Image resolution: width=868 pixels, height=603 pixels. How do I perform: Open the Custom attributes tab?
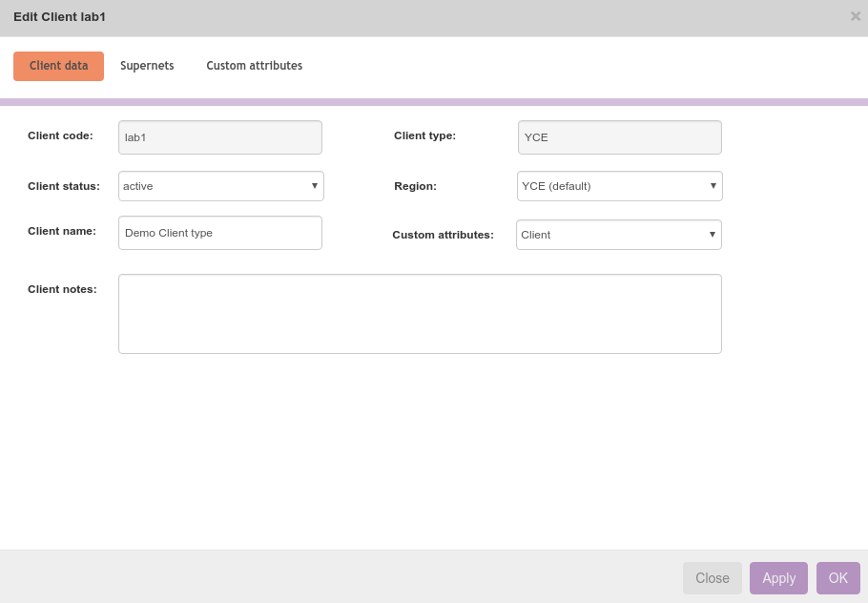[254, 66]
